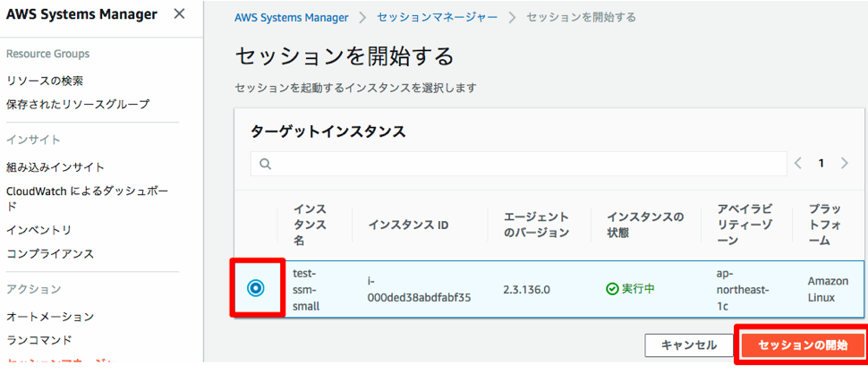Open オートメーション in sidebar

[x=50, y=317]
